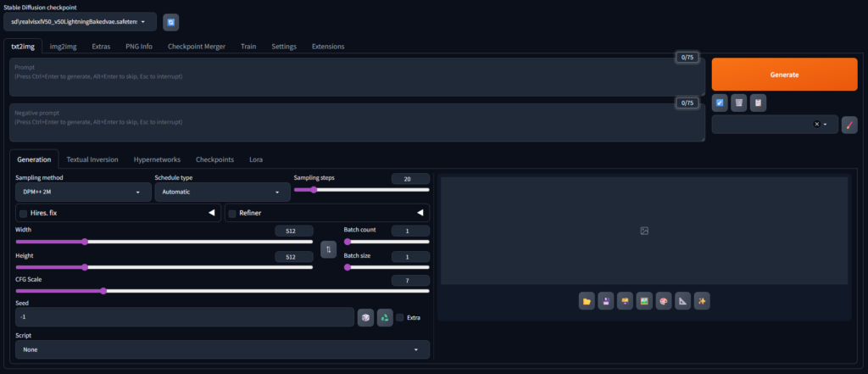
Task: Click the dice randomize seed icon
Action: pyautogui.click(x=365, y=317)
